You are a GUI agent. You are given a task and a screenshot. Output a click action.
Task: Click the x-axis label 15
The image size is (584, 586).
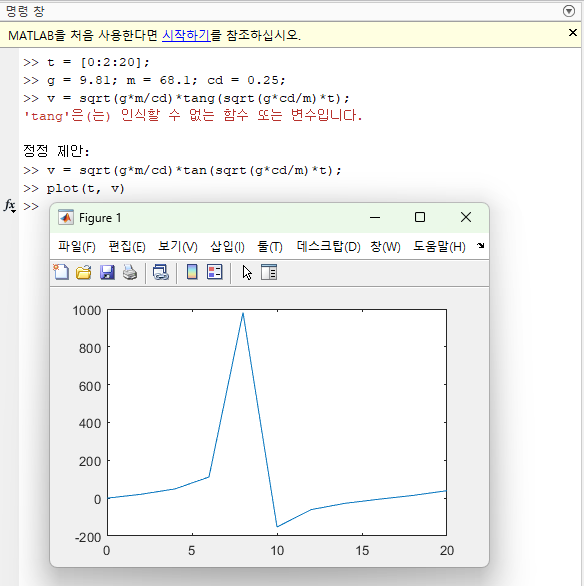point(362,551)
